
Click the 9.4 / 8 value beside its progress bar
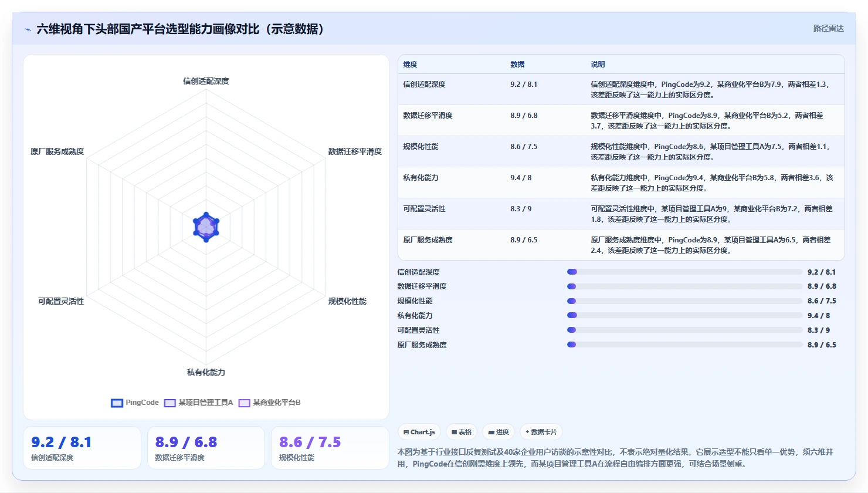tap(818, 316)
